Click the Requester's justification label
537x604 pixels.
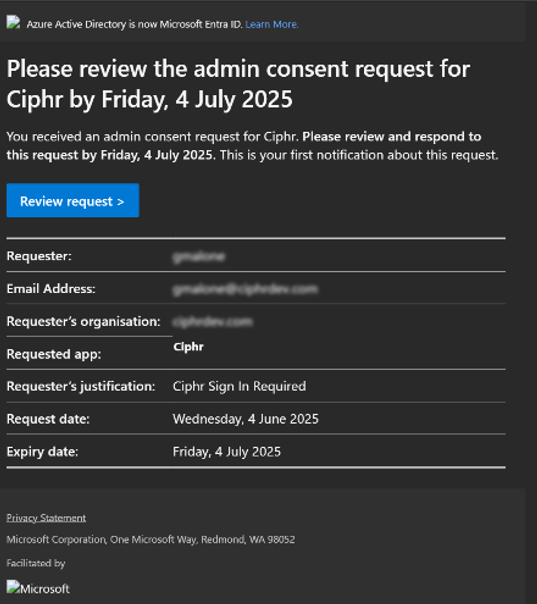(x=81, y=386)
